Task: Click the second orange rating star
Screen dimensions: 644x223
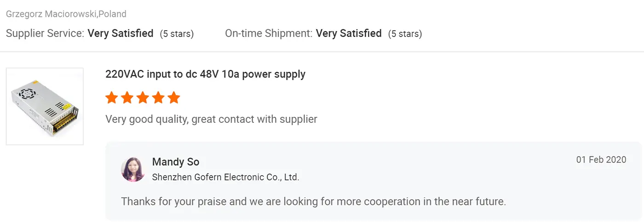Action: pos(127,97)
